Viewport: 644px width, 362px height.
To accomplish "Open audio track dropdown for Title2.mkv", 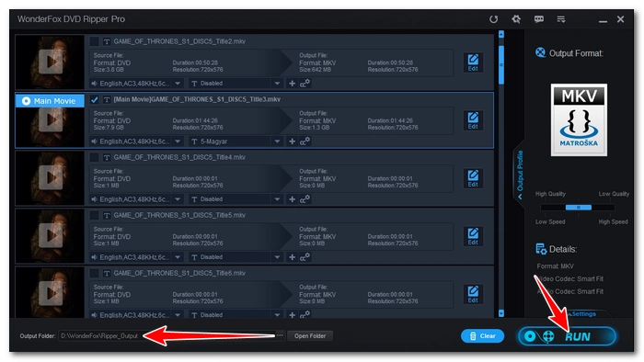I will click(x=178, y=84).
